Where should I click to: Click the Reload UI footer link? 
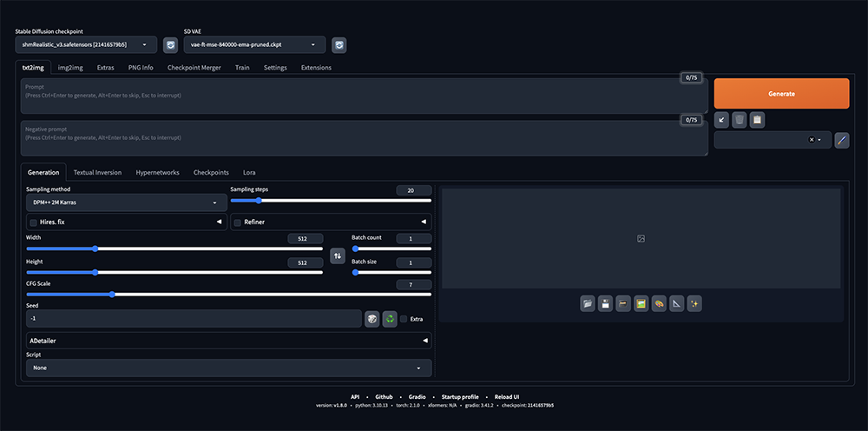coord(506,396)
